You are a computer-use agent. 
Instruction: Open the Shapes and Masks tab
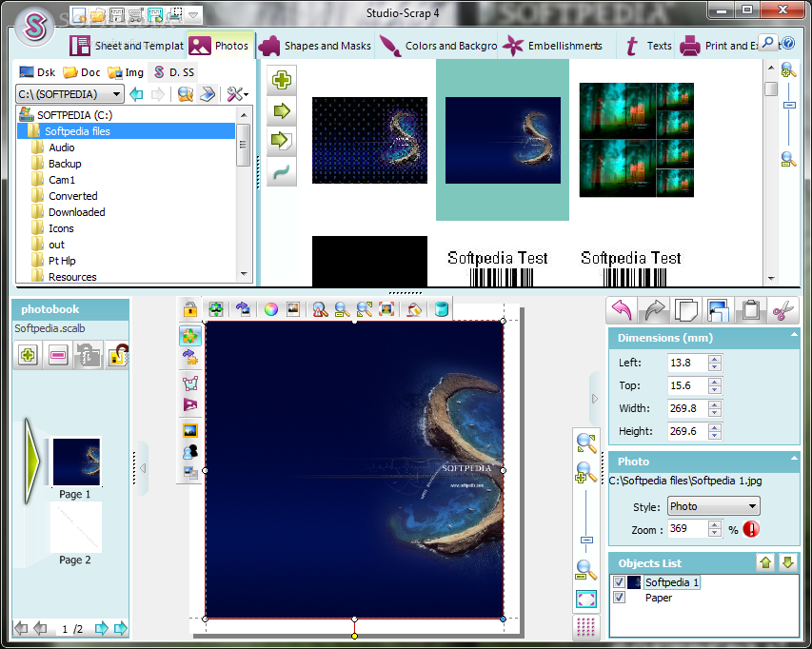point(315,46)
